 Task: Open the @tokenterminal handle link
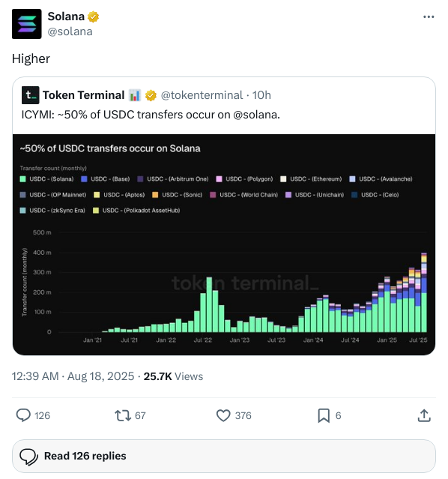point(202,95)
